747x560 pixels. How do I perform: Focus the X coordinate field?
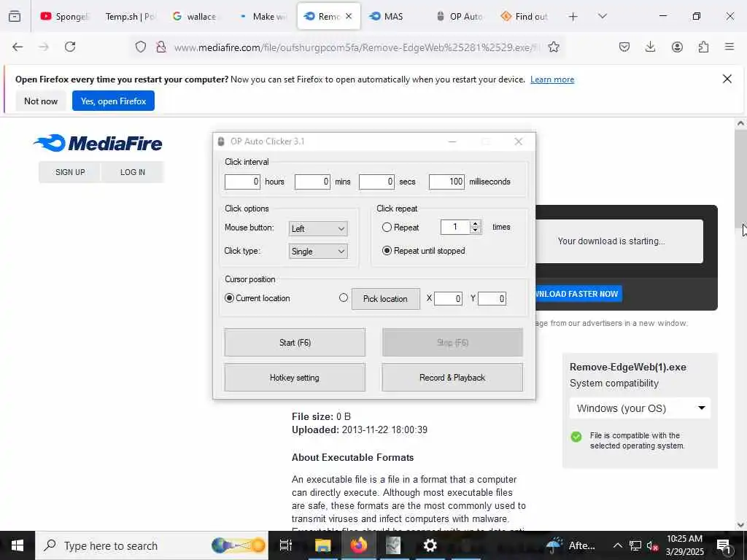[x=448, y=298]
